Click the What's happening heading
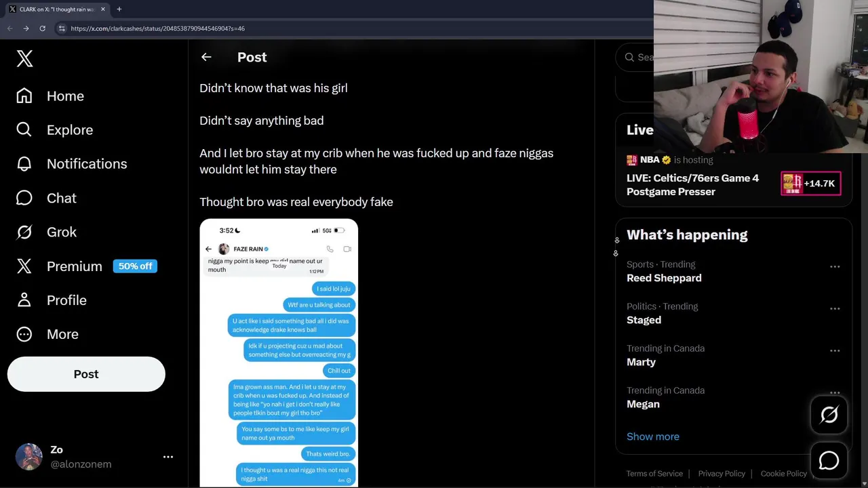The width and height of the screenshot is (868, 488). [x=687, y=235]
